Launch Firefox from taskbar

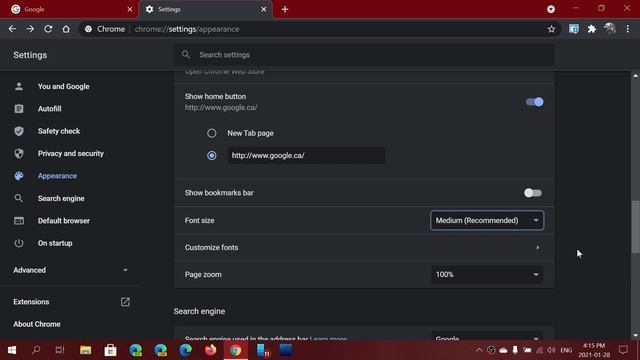[x=211, y=350]
